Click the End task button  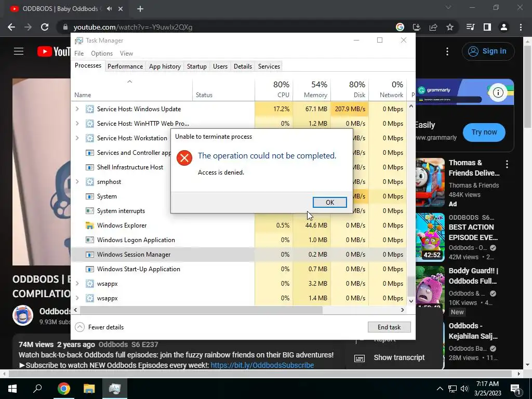[x=389, y=327]
